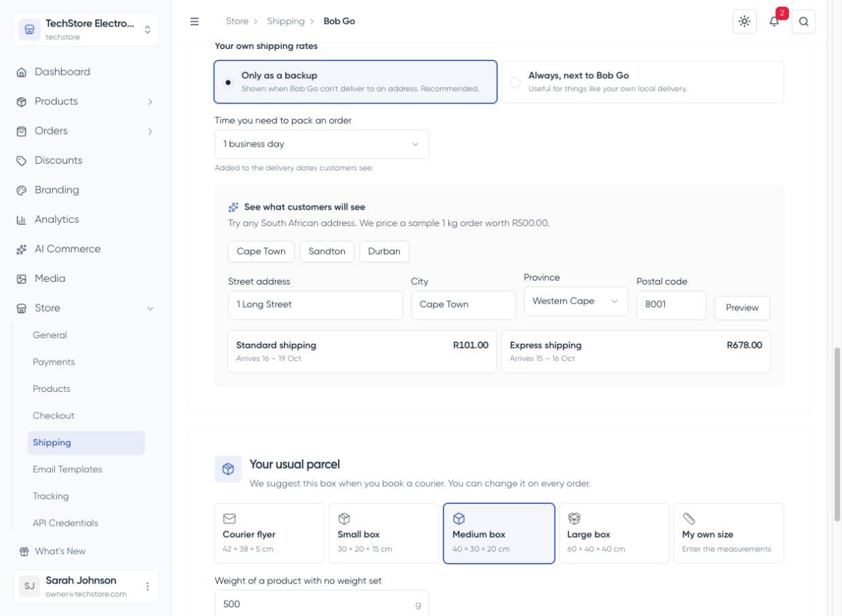Image resolution: width=842 pixels, height=616 pixels.
Task: Click the Your usual parcel box icon
Action: coord(228,469)
